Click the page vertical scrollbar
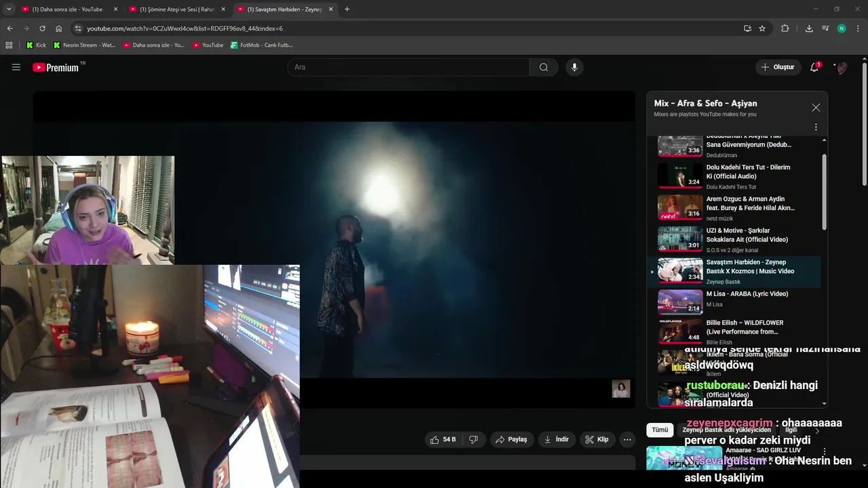 coord(865,123)
